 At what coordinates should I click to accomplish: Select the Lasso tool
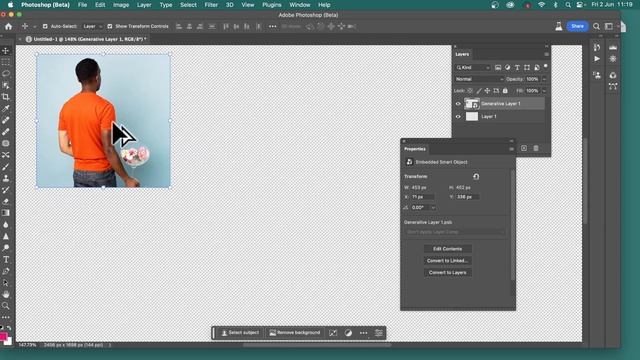pyautogui.click(x=6, y=74)
